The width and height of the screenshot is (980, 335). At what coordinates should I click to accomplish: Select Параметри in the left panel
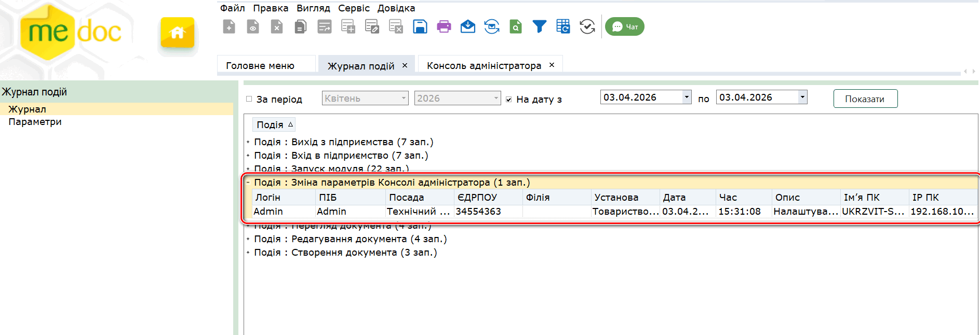pyautogui.click(x=35, y=122)
